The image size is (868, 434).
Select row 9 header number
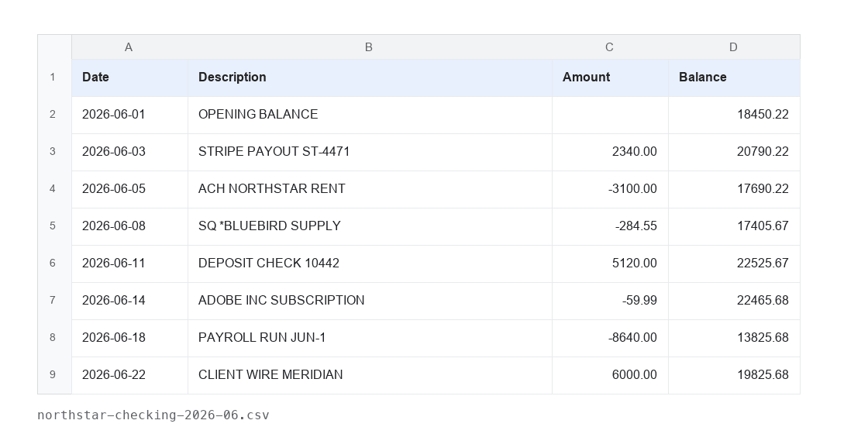point(54,375)
